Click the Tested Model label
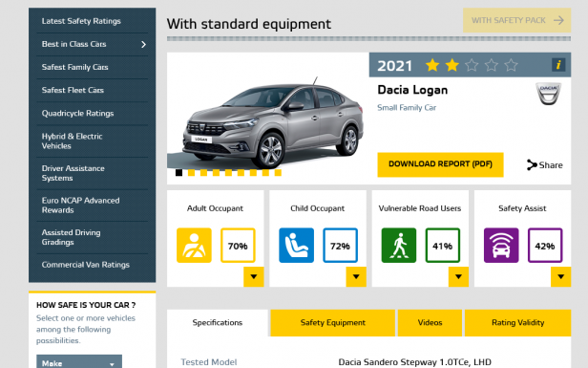 point(209,362)
